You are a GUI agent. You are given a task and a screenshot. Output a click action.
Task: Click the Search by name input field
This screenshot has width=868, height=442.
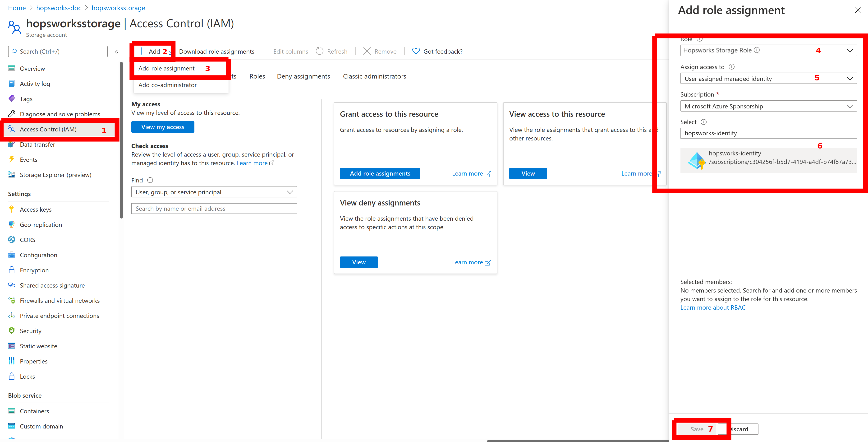pyautogui.click(x=214, y=209)
